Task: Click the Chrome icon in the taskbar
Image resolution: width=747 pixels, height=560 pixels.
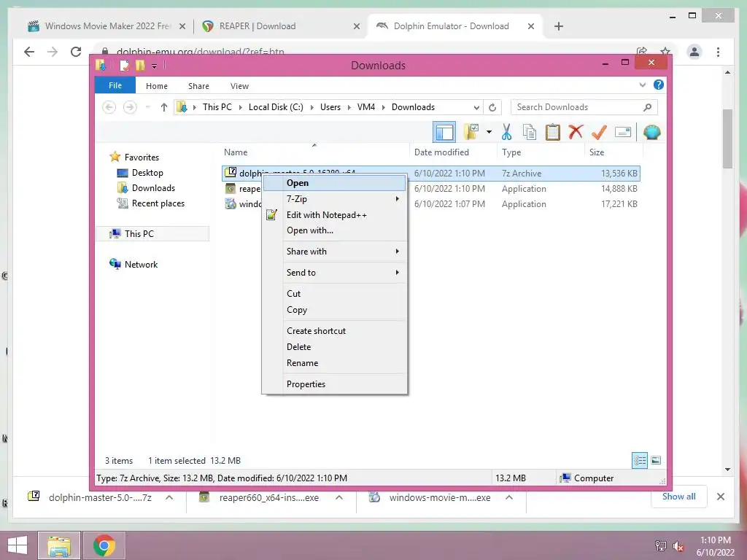Action: 104,545
